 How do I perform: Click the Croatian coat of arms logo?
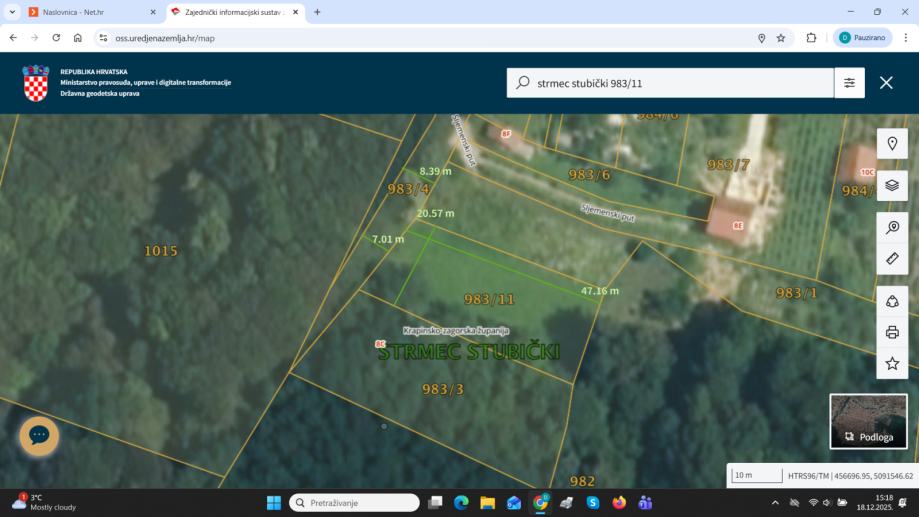coord(36,83)
